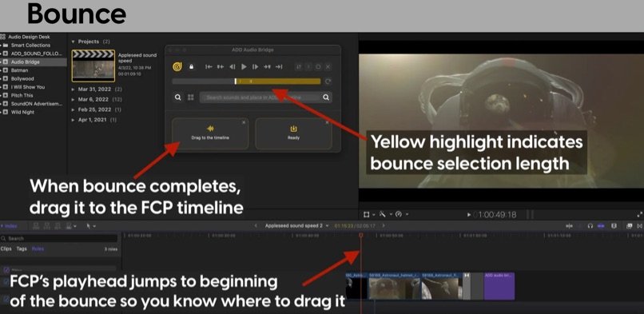The height and width of the screenshot is (314, 644).
Task: Click the square stop icon in Audio Bridge
Action: [x=318, y=66]
